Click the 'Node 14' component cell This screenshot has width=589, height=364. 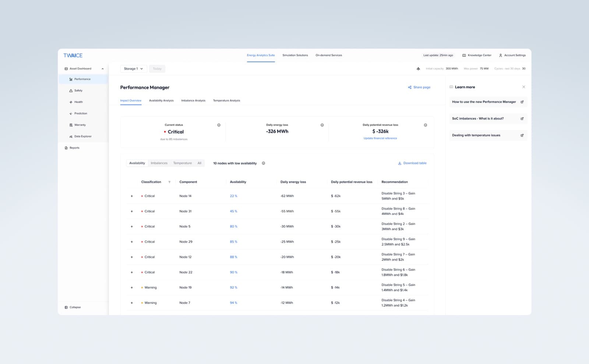click(x=185, y=196)
